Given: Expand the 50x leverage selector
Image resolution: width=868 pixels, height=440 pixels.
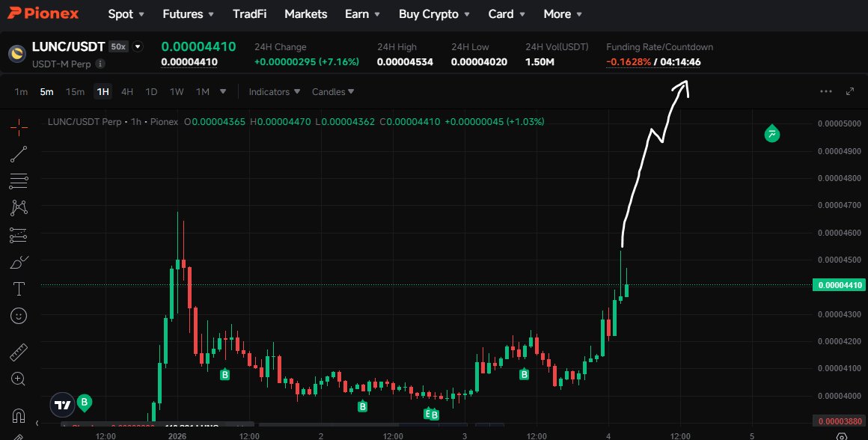Looking at the screenshot, I should (x=117, y=46).
